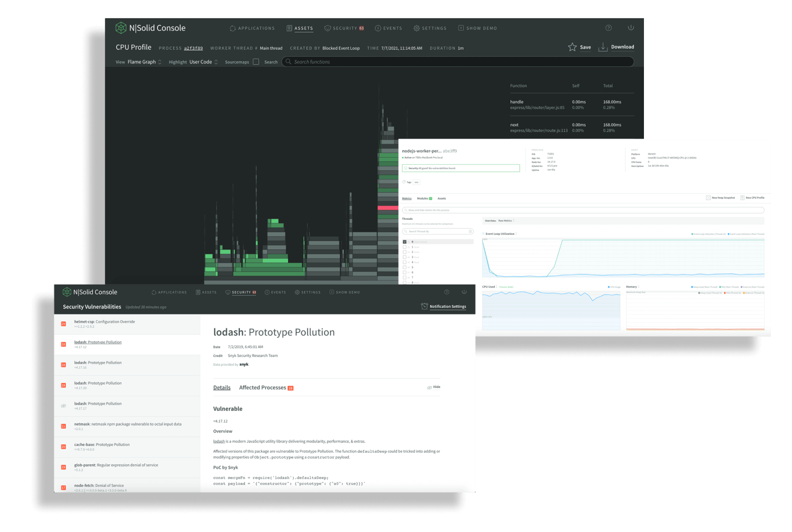The height and width of the screenshot is (532, 792).
Task: Click the Search functions input field
Action: click(458, 62)
